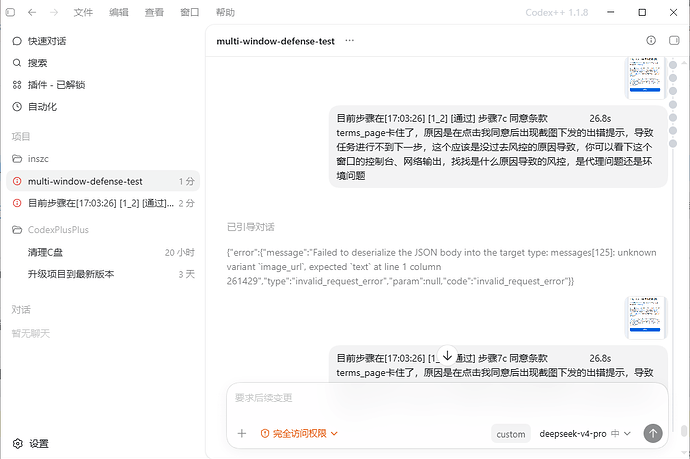Toggle the right side panel icon in header
Screen dimensions: 690x459
(674, 40)
